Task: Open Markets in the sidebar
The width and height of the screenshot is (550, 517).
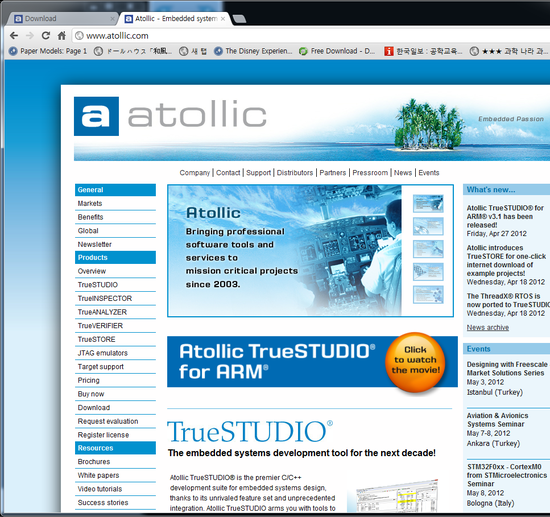Action: click(x=90, y=203)
